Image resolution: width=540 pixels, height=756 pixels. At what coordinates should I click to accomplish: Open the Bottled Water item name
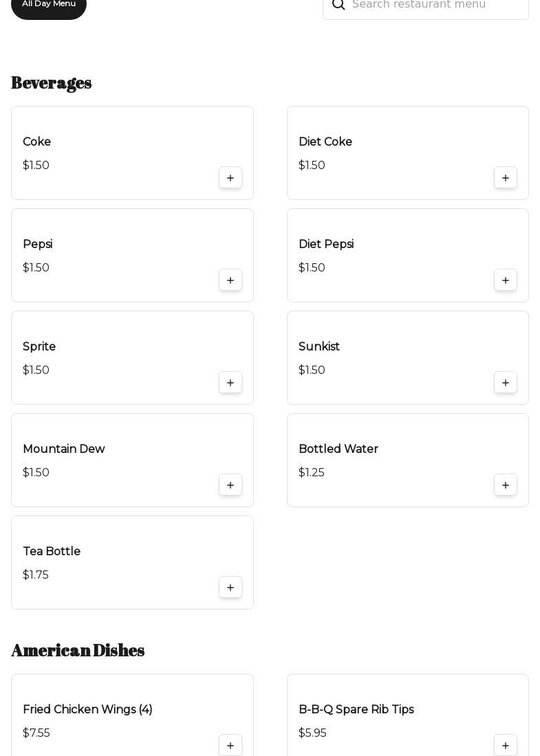(x=338, y=449)
